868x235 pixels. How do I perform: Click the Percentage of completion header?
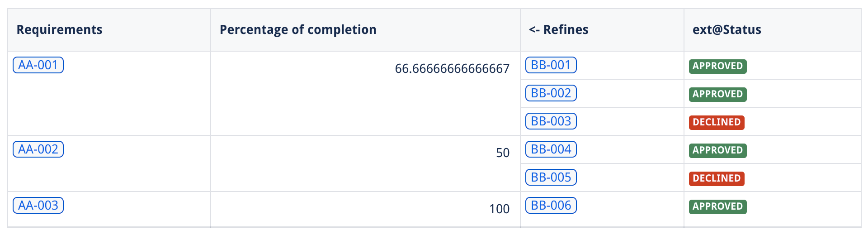[298, 30]
